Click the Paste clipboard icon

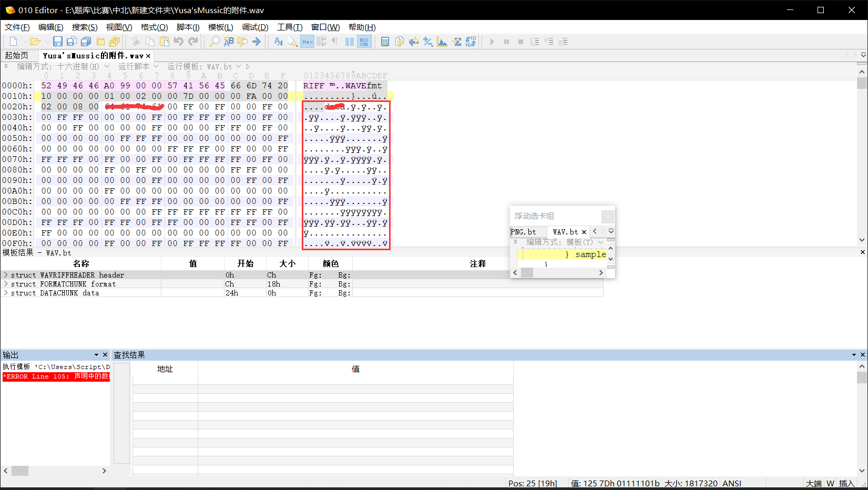(x=165, y=42)
